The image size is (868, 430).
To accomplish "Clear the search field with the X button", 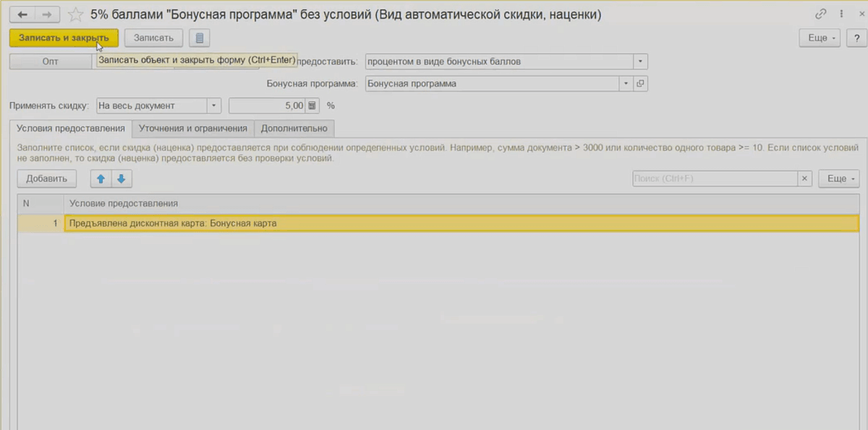I will [x=805, y=178].
